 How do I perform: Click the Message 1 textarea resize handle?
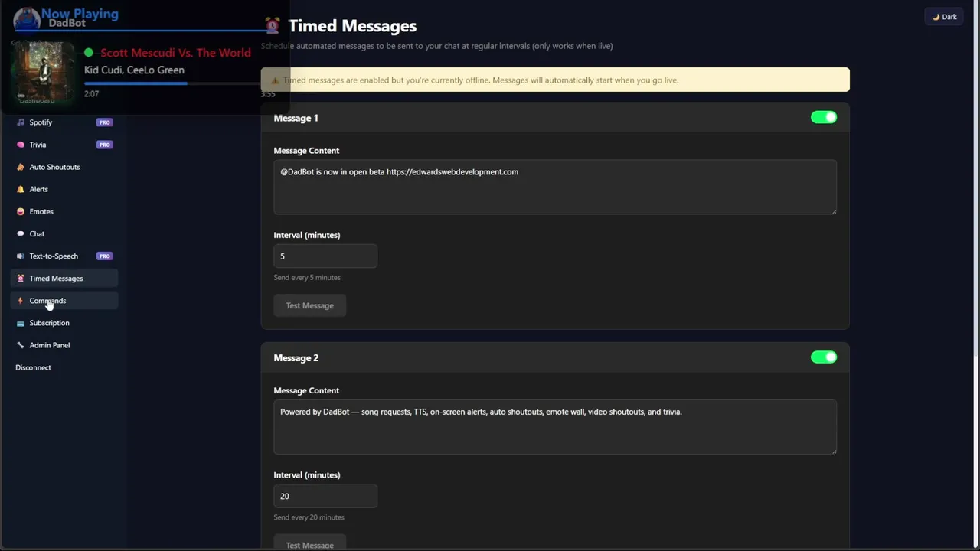(x=833, y=210)
